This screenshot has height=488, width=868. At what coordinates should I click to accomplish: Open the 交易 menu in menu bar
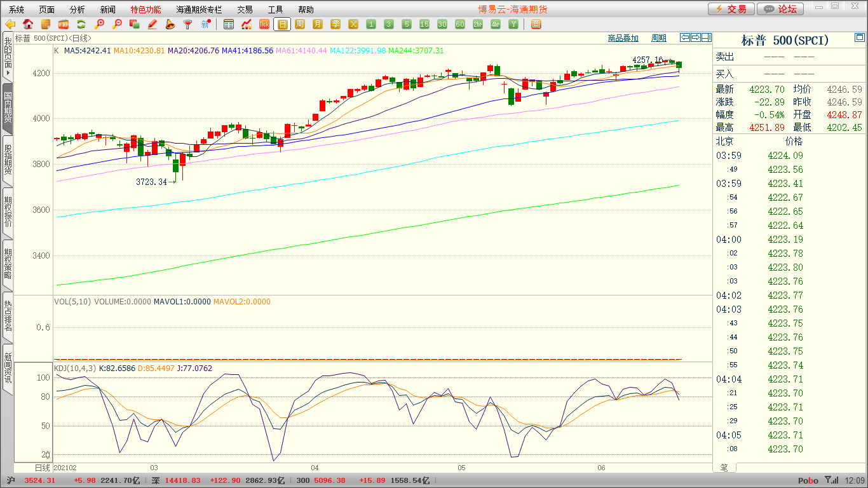(x=245, y=10)
